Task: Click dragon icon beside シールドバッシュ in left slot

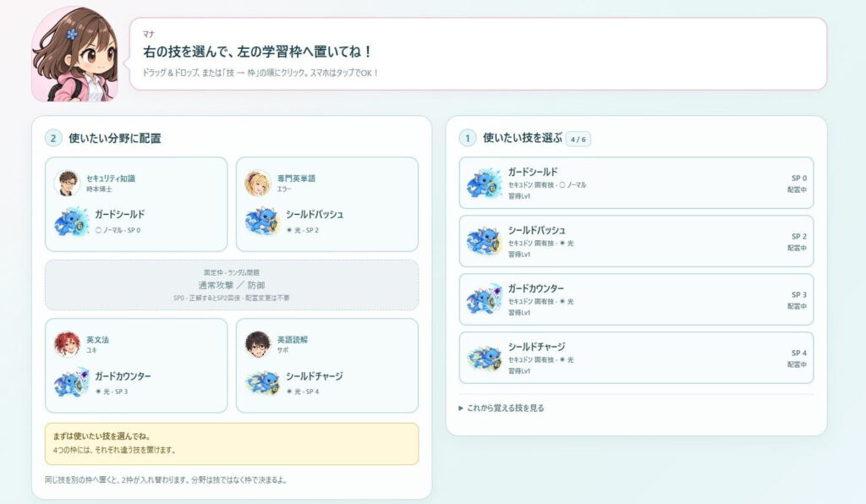Action: [x=262, y=221]
